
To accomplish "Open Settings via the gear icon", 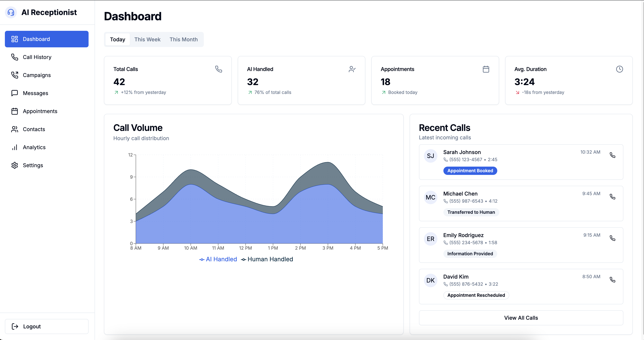I will point(14,165).
